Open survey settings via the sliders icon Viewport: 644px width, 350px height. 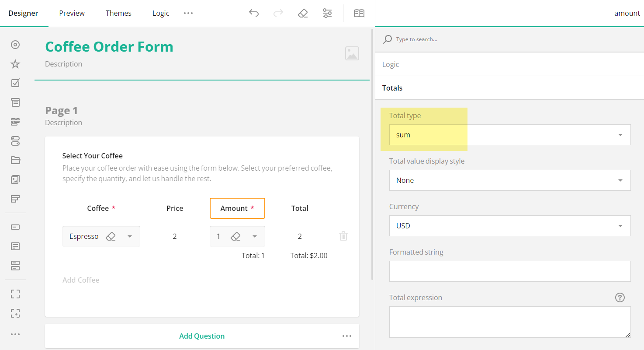327,13
